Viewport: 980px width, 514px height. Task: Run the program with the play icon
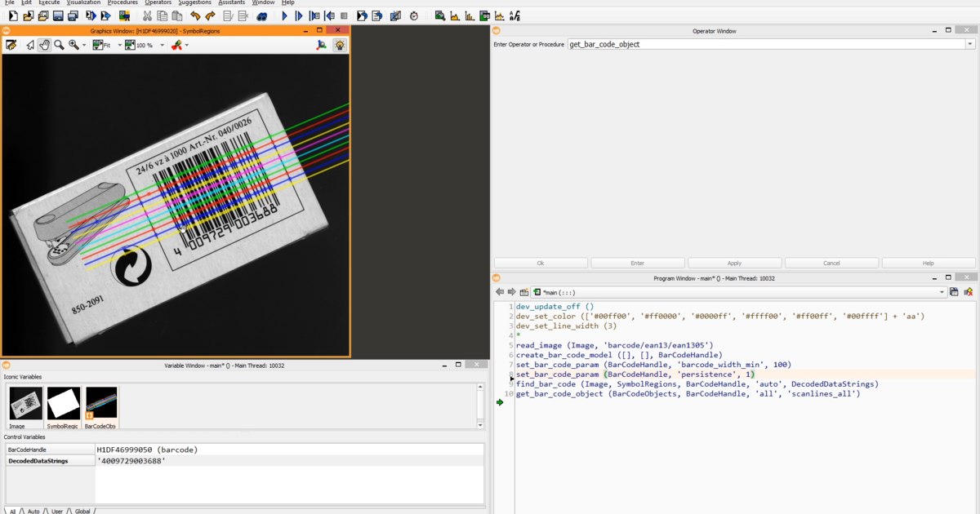point(284,16)
